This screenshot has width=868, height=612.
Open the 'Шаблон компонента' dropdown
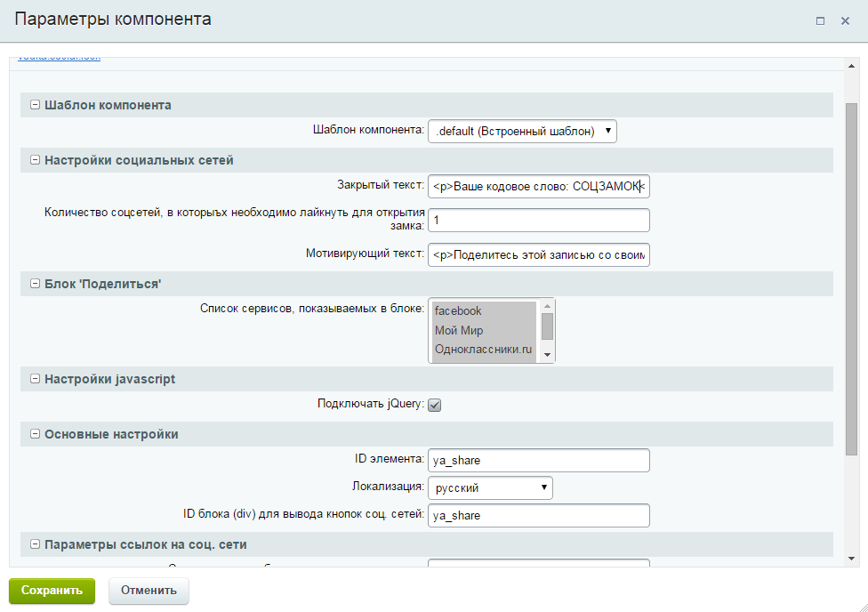(x=522, y=132)
